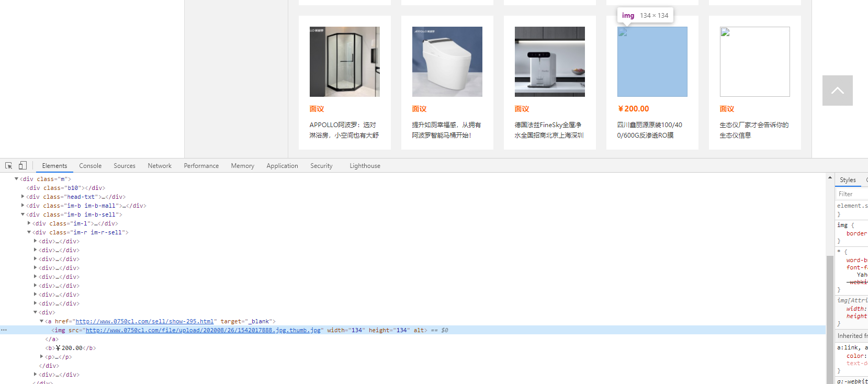The width and height of the screenshot is (868, 384).
Task: Expand the head-txt div node
Action: tap(22, 197)
